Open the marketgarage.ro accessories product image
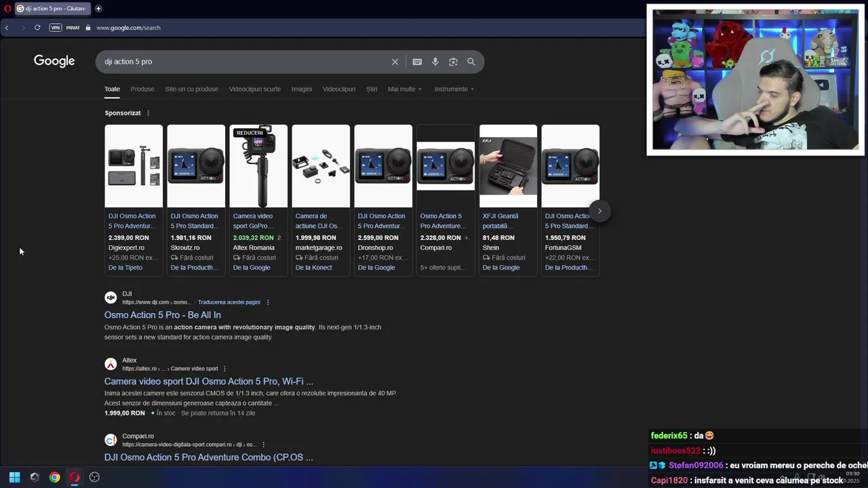The width and height of the screenshot is (868, 488). click(321, 166)
